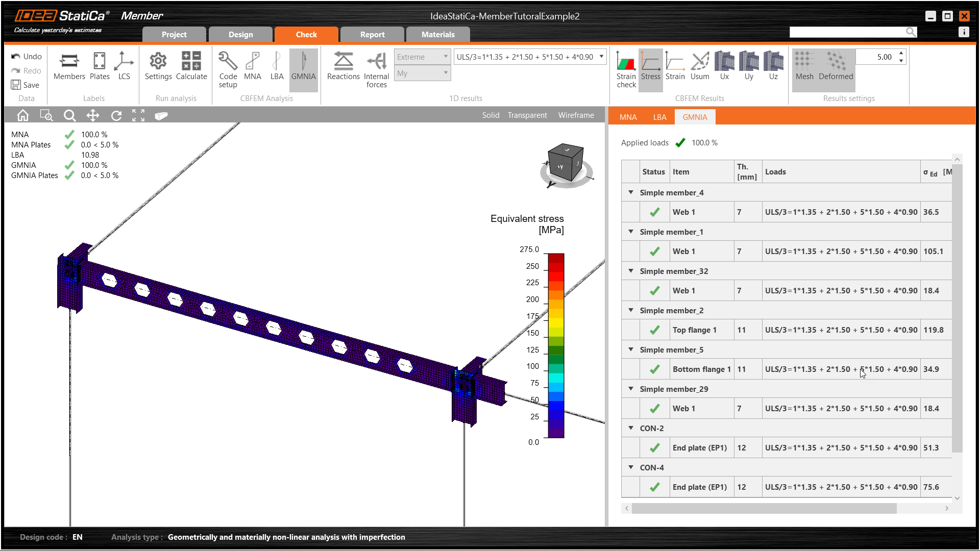This screenshot has height=551, width=980.
Task: Click the Save button
Action: coord(25,85)
